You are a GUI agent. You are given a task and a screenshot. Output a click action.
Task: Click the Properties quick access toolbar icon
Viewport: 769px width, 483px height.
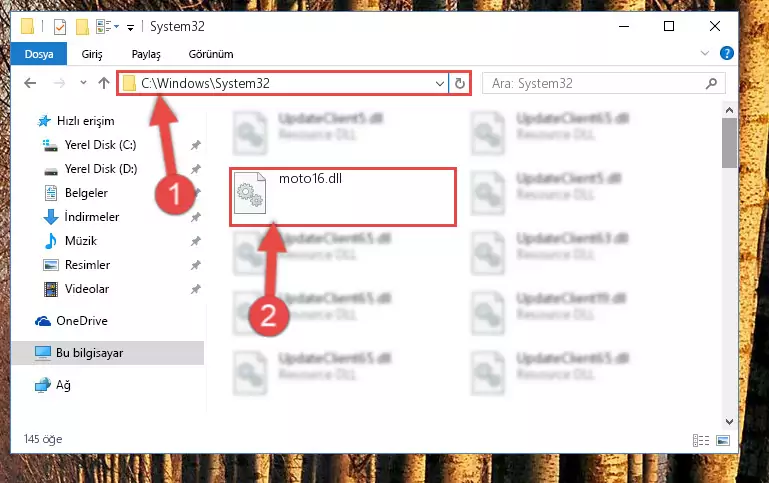pos(60,26)
